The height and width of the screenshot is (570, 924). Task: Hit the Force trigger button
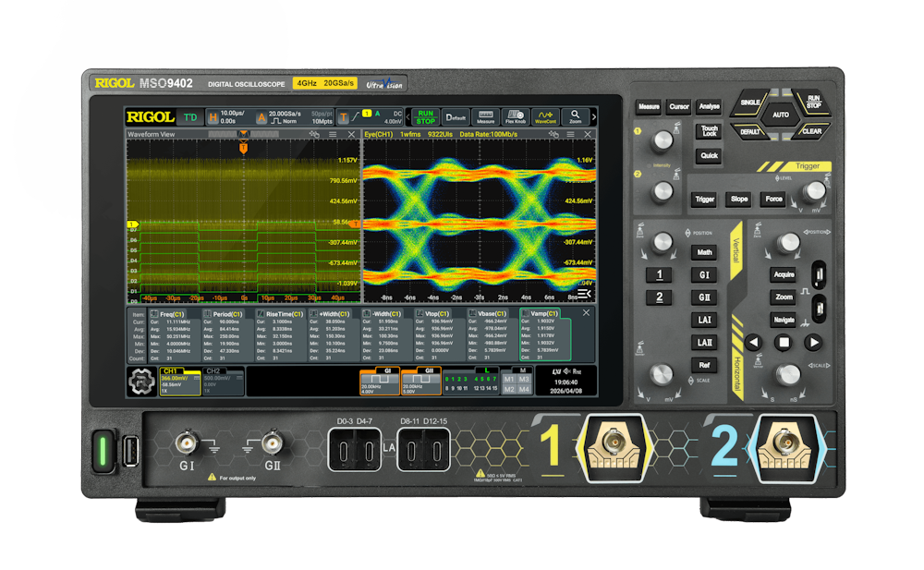coord(773,200)
